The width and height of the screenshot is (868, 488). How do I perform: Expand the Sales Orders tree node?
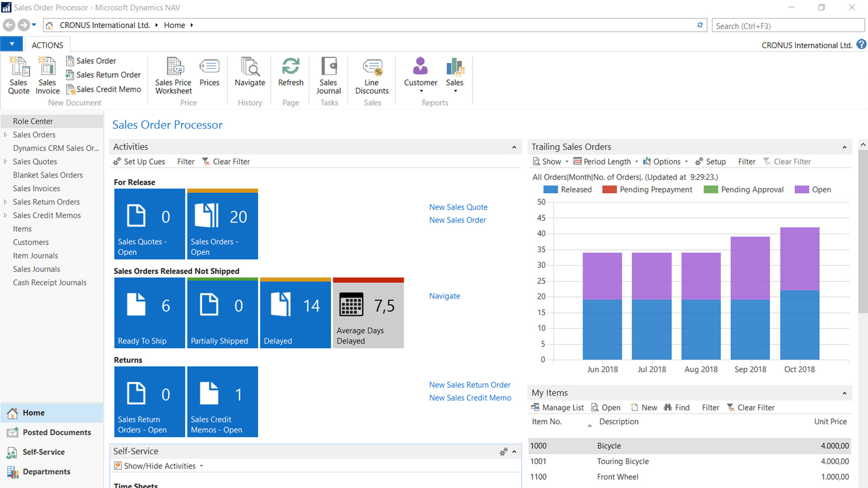pyautogui.click(x=5, y=135)
